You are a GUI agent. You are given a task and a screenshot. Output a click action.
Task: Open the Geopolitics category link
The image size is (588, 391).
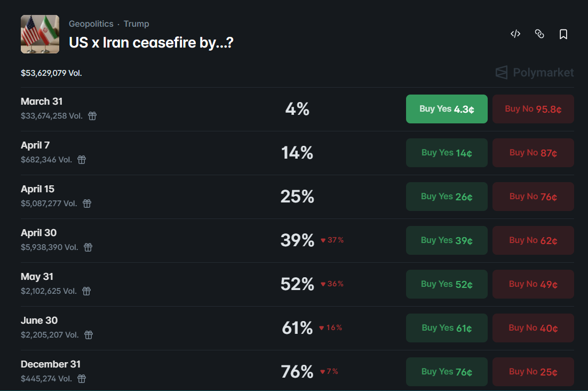[x=90, y=24]
